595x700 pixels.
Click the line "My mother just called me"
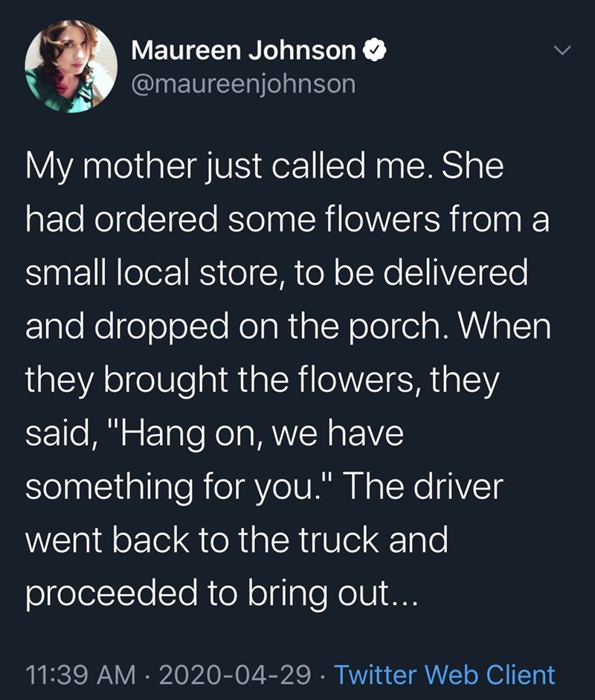pos(224,166)
